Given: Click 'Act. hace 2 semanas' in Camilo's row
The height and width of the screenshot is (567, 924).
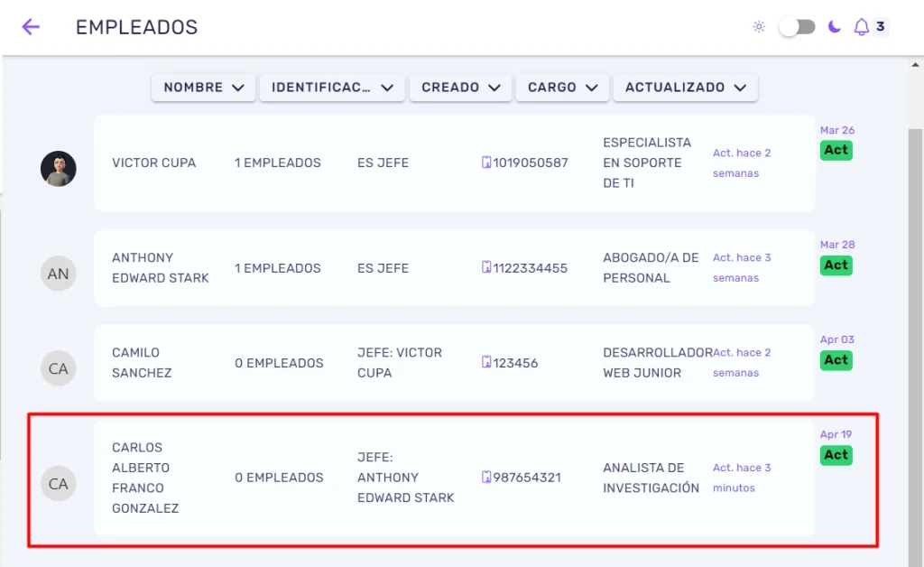Looking at the screenshot, I should click(x=742, y=362).
